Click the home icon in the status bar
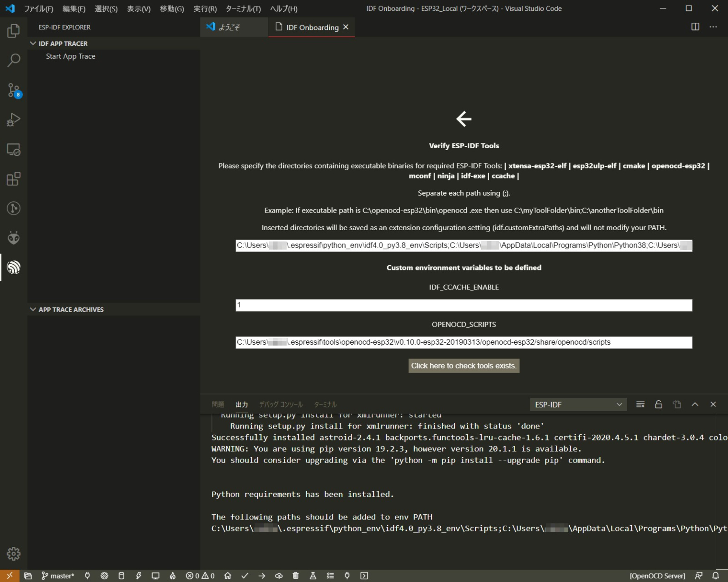Screen dimensions: 728x582 (227, 576)
